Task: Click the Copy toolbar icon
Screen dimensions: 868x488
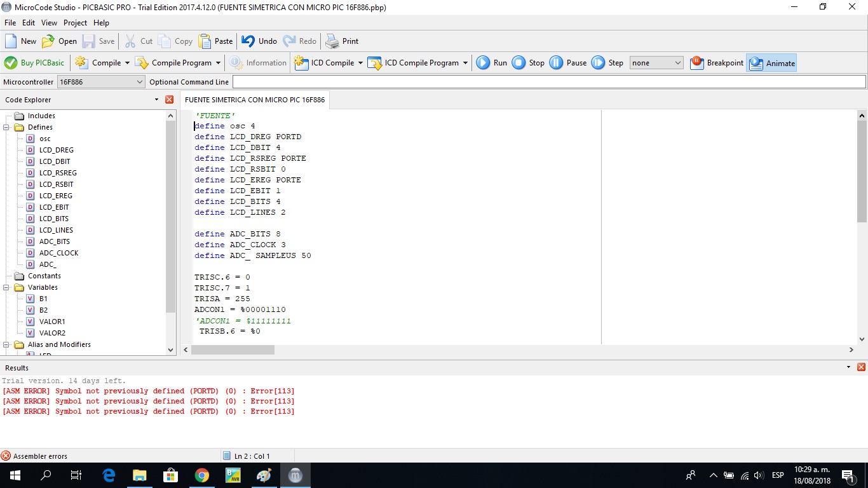Action: click(x=165, y=41)
